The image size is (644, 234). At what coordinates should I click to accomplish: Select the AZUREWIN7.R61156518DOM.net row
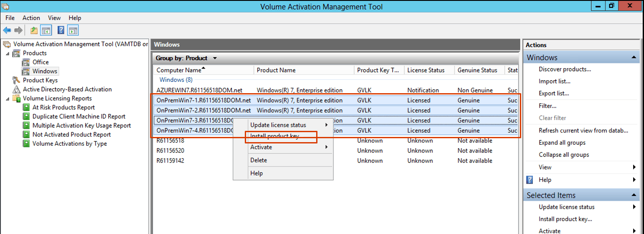tap(336, 90)
